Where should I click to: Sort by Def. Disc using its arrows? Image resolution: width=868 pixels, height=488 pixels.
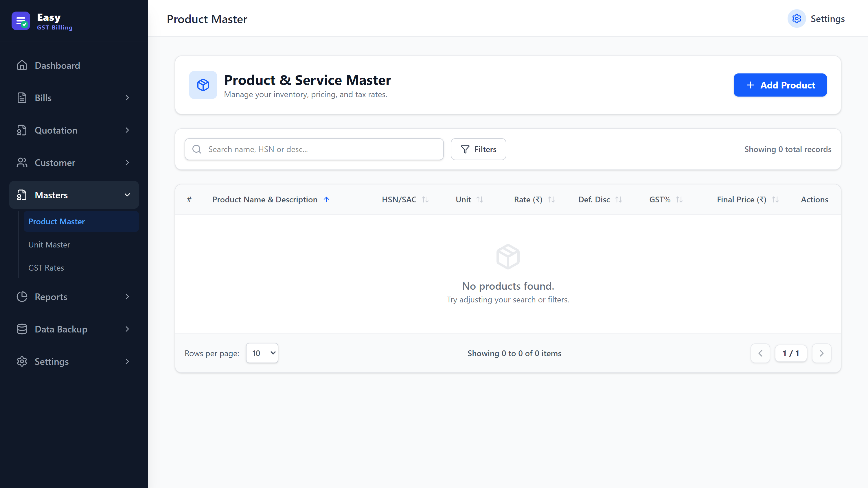point(619,200)
